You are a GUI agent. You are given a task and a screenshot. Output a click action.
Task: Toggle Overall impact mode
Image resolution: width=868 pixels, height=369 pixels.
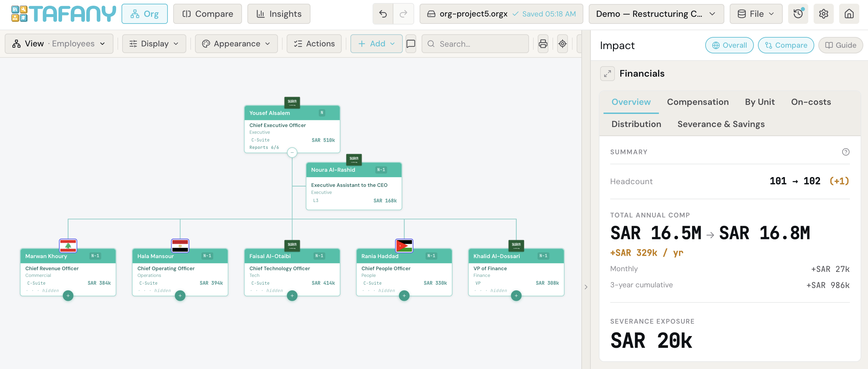(729, 45)
